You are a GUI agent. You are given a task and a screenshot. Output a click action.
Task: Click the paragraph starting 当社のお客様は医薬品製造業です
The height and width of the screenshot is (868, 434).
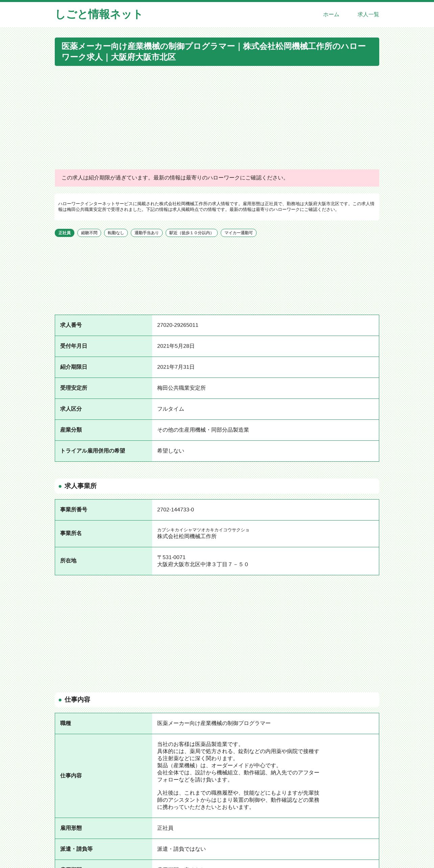238,762
